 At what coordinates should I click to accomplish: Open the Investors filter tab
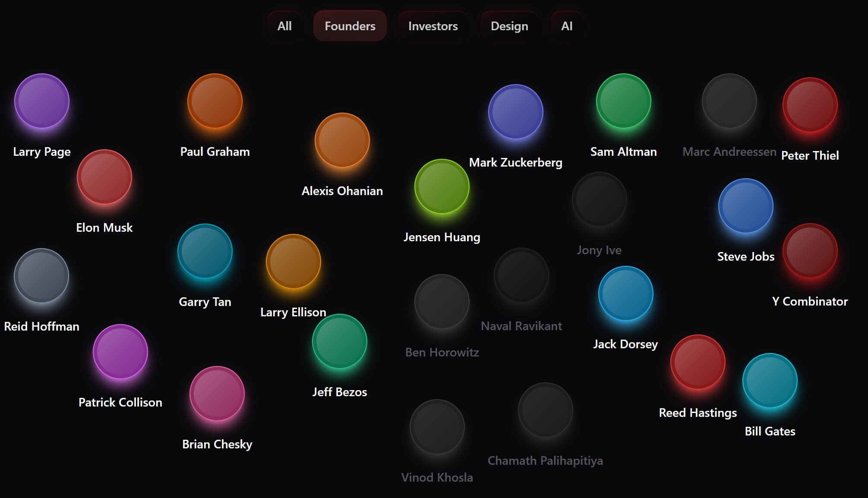pyautogui.click(x=433, y=26)
